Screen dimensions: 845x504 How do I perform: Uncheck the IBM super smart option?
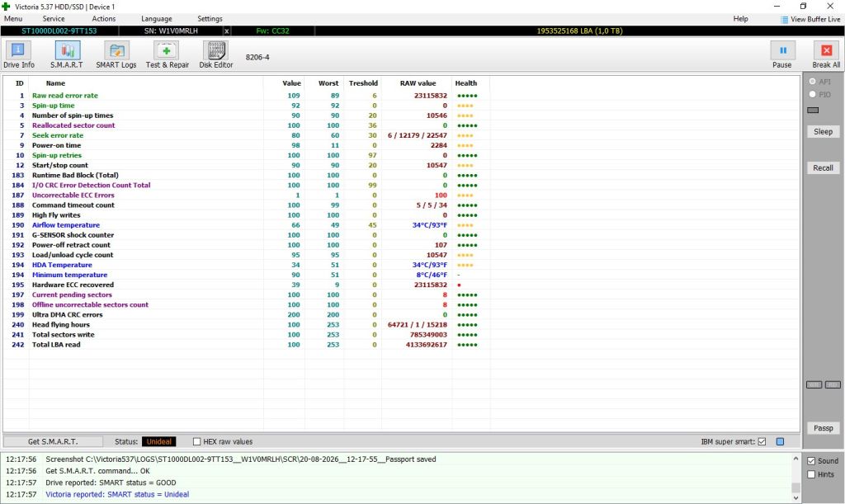[x=762, y=441]
